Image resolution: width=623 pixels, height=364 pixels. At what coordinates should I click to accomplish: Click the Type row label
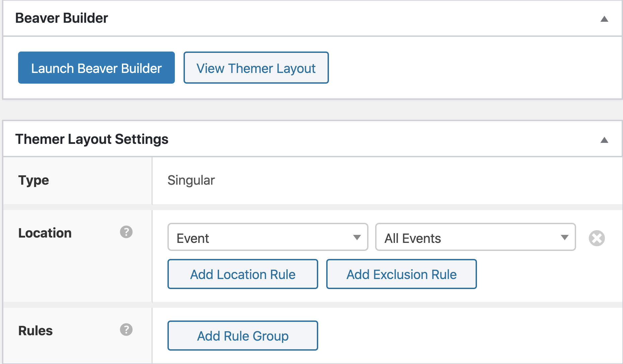click(33, 180)
